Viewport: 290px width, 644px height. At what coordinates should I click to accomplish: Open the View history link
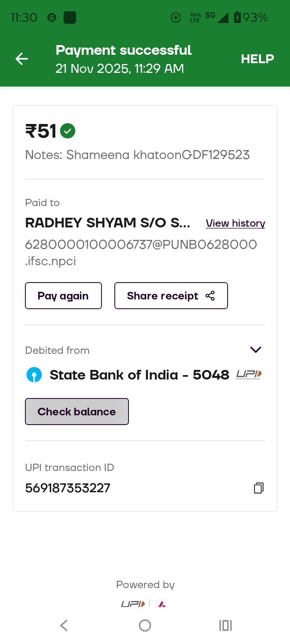pos(235,223)
